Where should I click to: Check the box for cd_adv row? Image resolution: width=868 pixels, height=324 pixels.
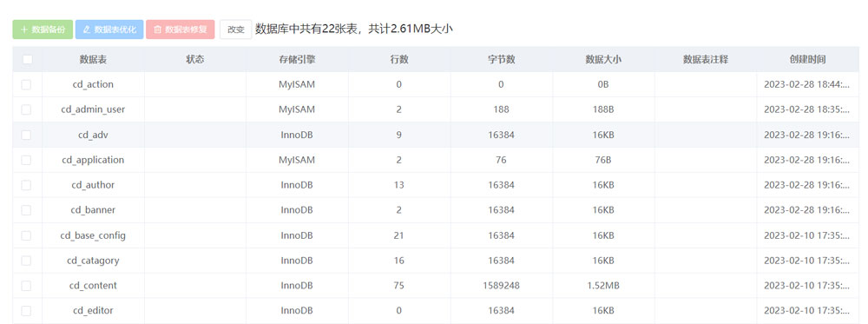[x=26, y=135]
